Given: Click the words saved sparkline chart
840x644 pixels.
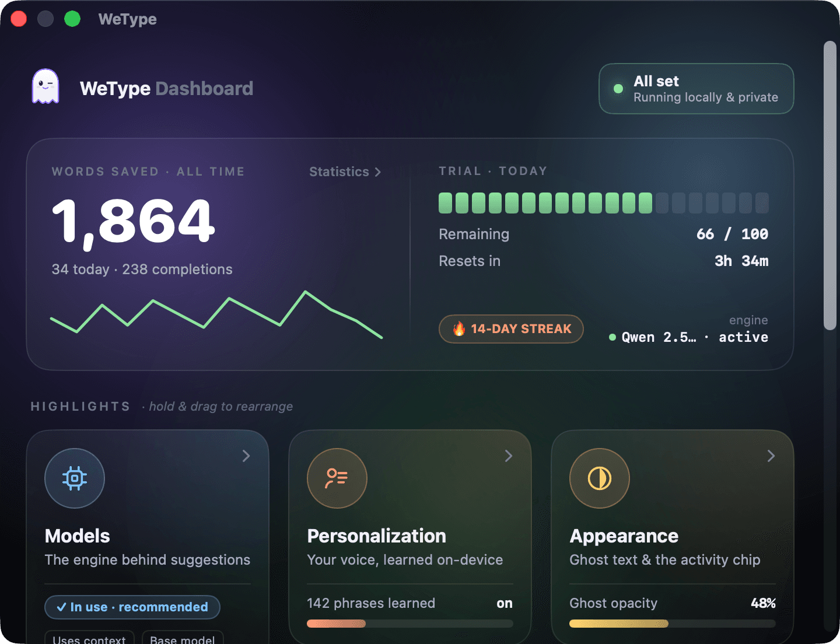Looking at the screenshot, I should [216, 315].
